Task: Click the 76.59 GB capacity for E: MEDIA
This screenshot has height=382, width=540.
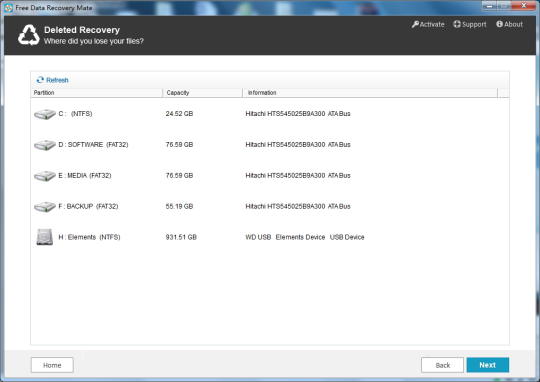Action: (x=179, y=176)
